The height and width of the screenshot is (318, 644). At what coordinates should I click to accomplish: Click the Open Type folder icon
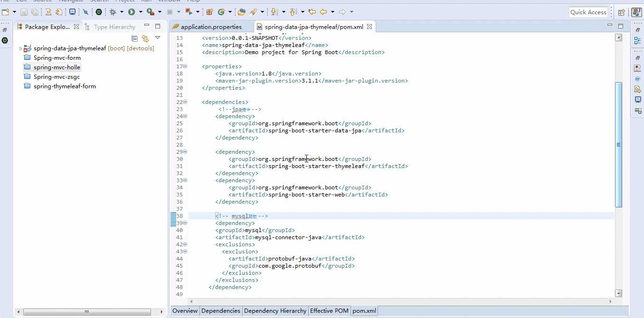(242, 12)
